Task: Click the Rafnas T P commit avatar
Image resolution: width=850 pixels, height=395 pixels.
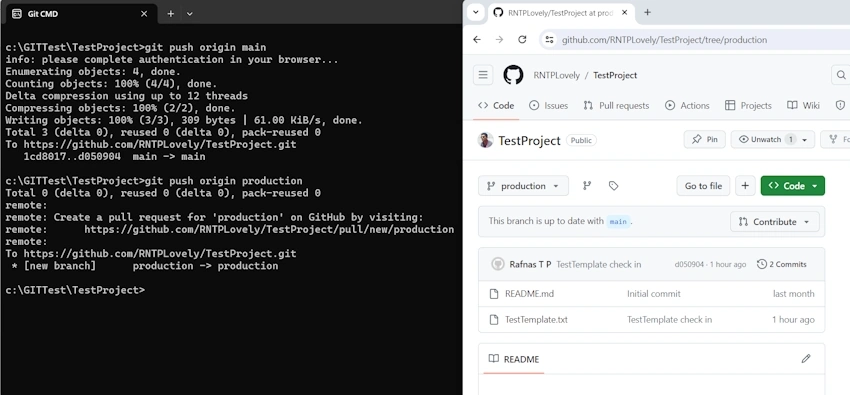Action: point(498,264)
